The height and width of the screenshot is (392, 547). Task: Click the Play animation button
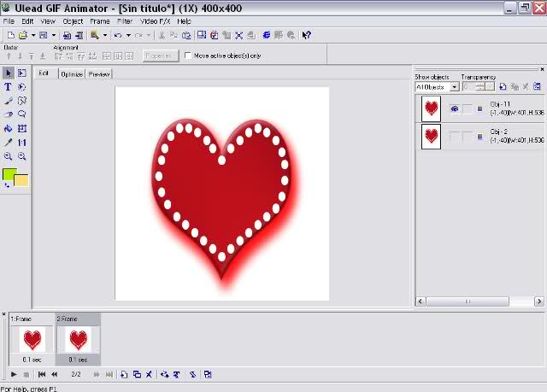pos(14,375)
